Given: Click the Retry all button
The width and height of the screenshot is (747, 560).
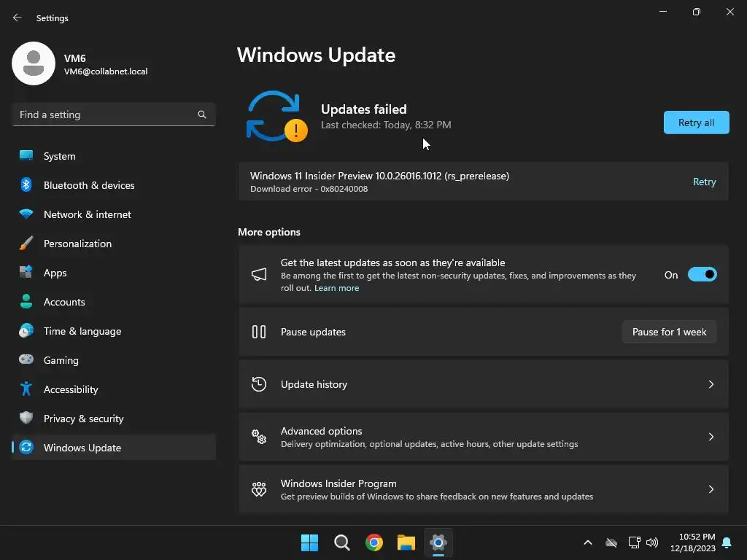Looking at the screenshot, I should click(x=696, y=122).
